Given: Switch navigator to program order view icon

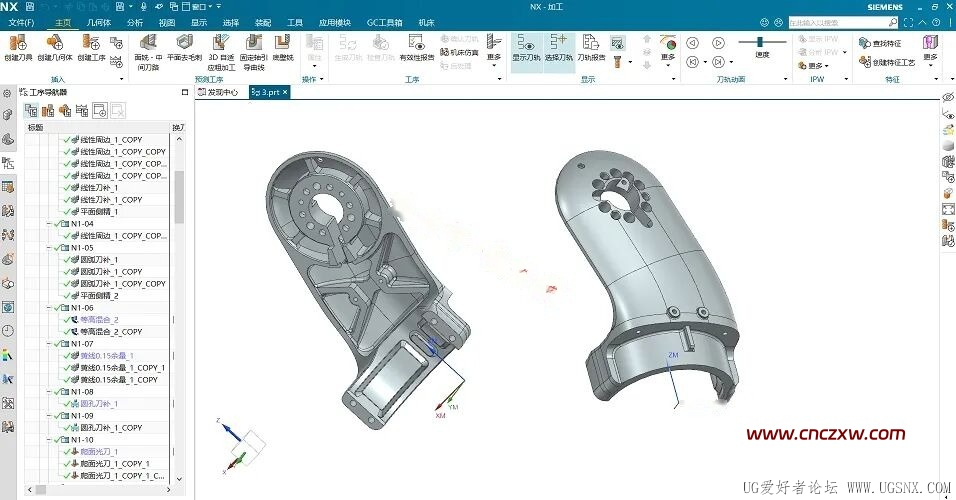Looking at the screenshot, I should pos(31,110).
